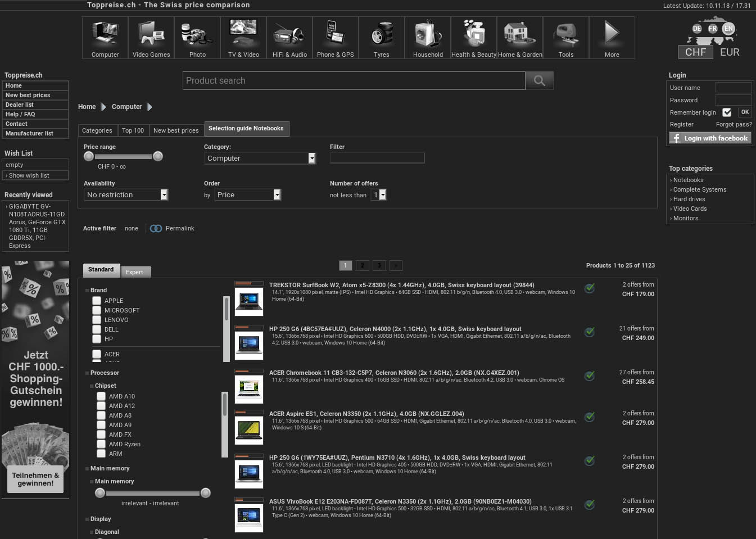Open the Photo category icon
This screenshot has height=539, width=756.
click(197, 38)
